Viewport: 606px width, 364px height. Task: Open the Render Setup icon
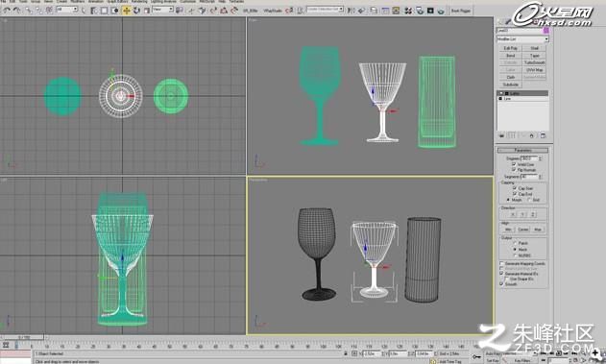420,11
